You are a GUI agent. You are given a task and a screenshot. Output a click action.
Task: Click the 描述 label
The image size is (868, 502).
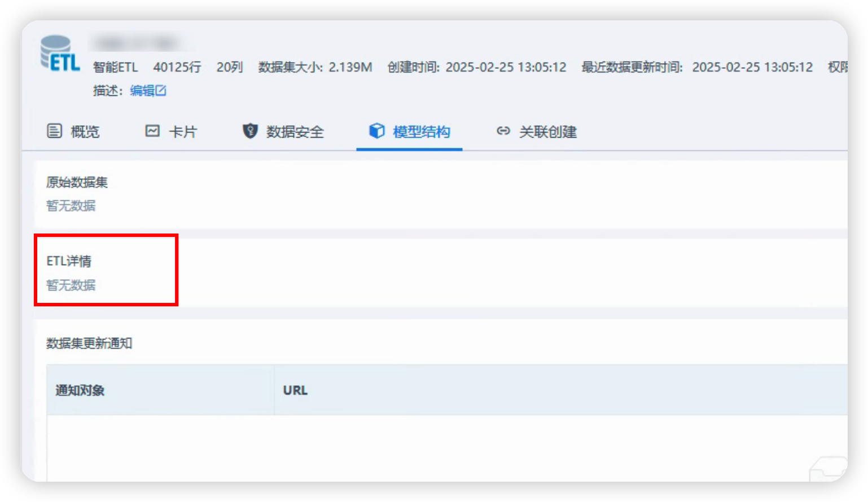[107, 90]
